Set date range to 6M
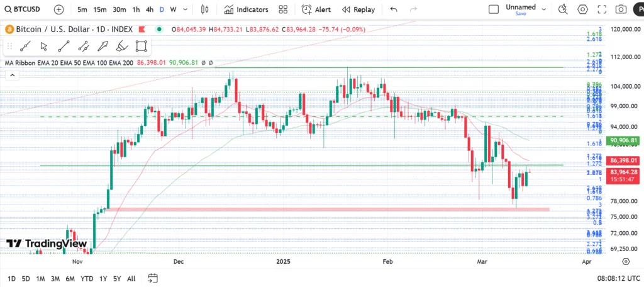Viewport: 644px width, 287px height. pyautogui.click(x=70, y=279)
